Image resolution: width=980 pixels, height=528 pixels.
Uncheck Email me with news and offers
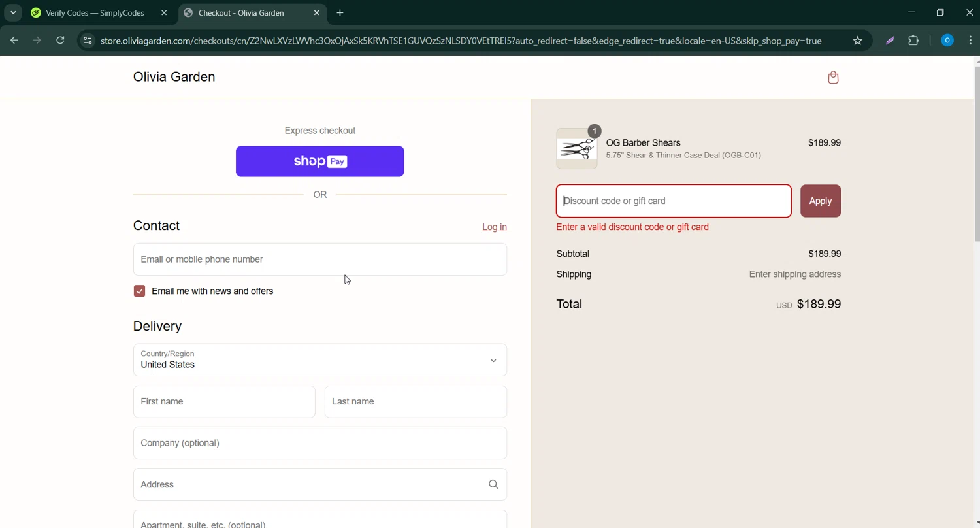pyautogui.click(x=139, y=291)
